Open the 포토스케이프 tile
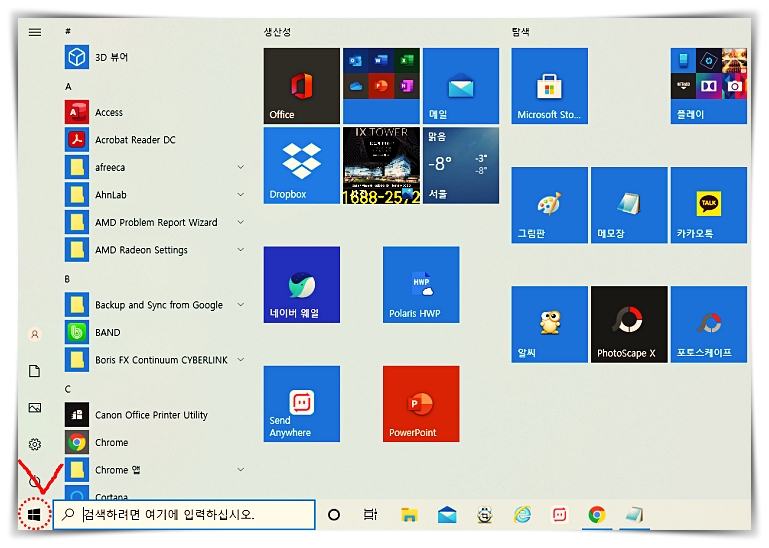Viewport: 769px width, 548px height. [x=709, y=324]
